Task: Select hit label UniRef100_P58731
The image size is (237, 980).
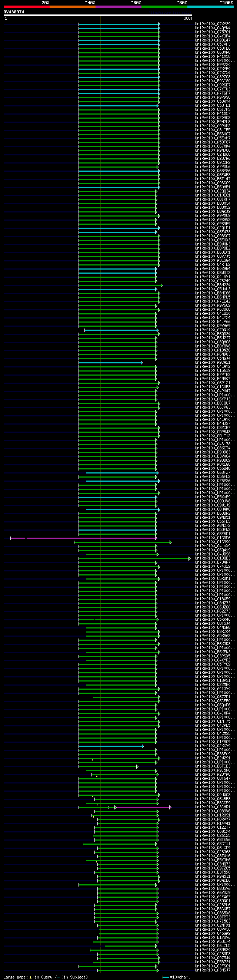Action: (x=213, y=963)
